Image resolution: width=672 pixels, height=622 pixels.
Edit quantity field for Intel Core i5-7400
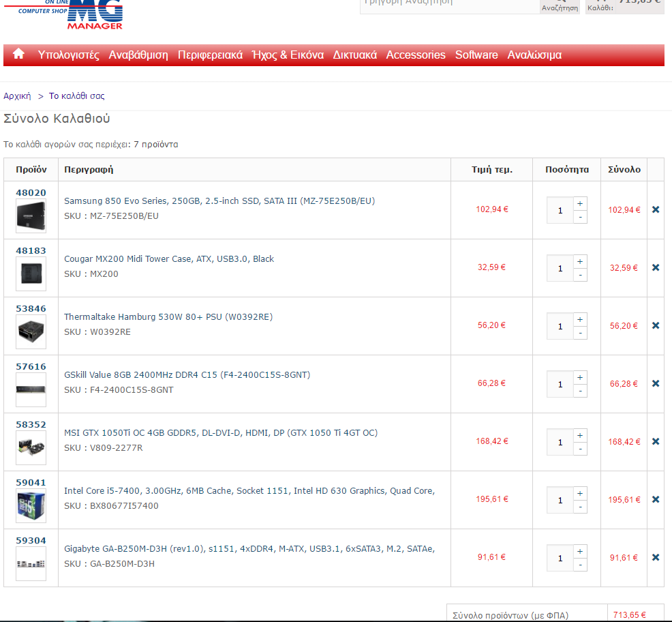click(560, 500)
